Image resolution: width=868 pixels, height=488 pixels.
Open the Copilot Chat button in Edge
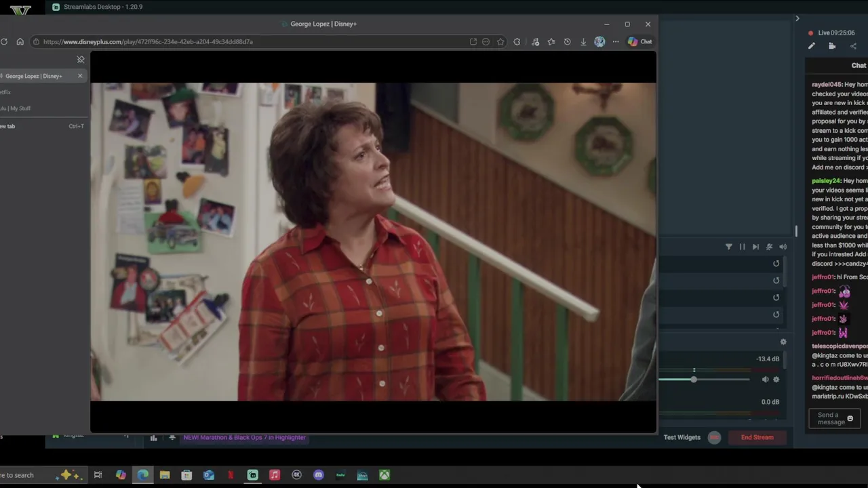coord(639,41)
